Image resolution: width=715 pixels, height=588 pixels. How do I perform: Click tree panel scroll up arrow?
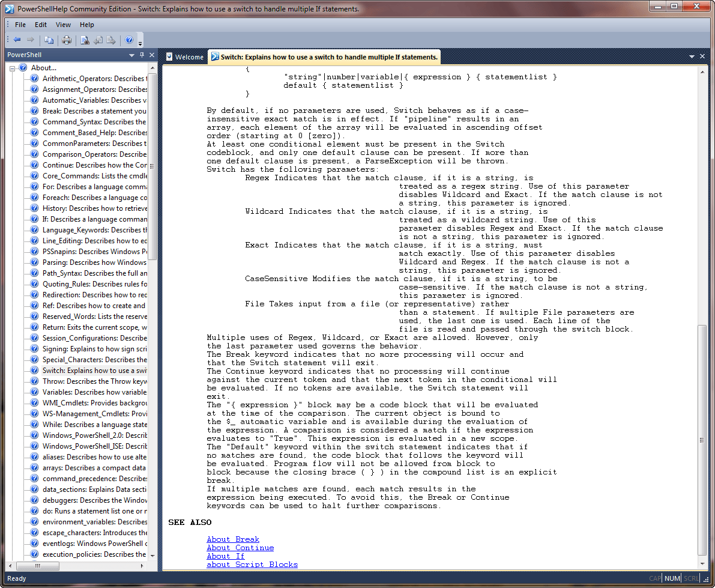click(x=152, y=68)
